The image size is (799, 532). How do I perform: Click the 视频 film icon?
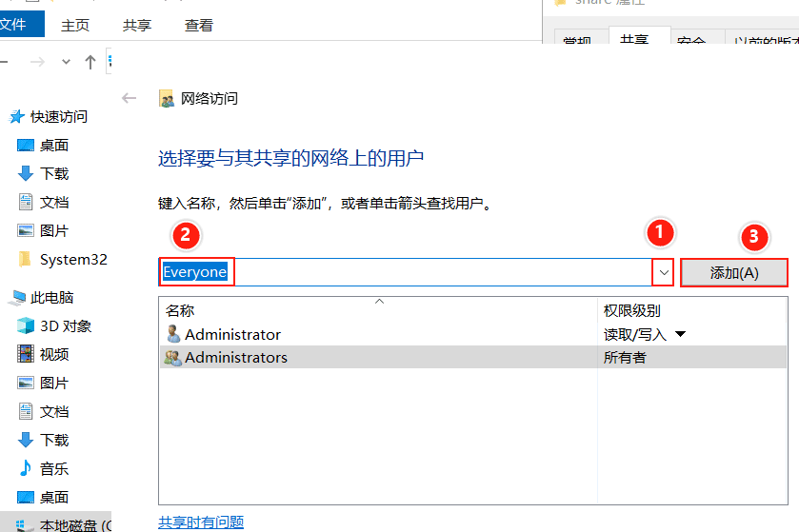(26, 354)
